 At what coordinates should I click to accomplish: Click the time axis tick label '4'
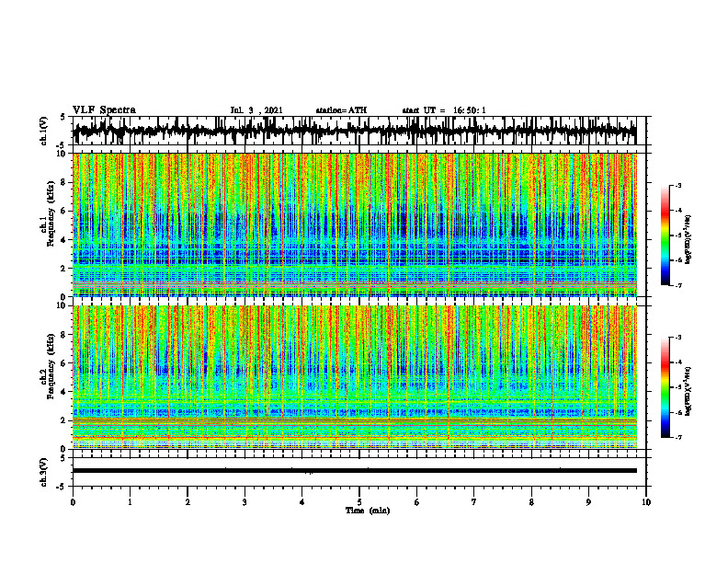(x=301, y=502)
